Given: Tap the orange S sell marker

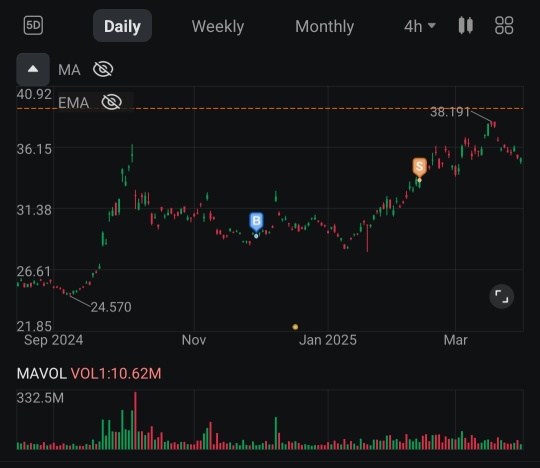Looking at the screenshot, I should pos(419,168).
